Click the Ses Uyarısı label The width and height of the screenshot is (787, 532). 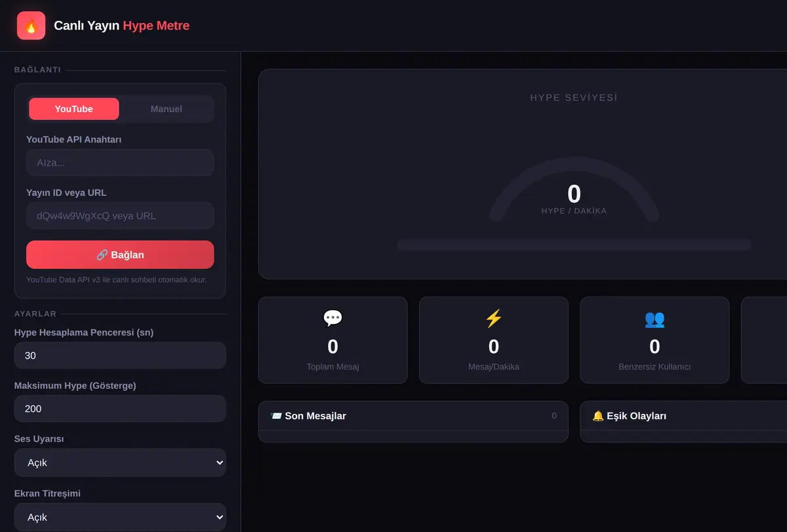coord(39,438)
